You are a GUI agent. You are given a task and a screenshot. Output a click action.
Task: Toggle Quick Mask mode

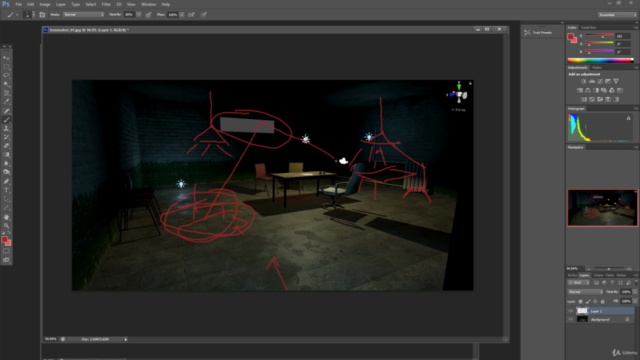[x=6, y=251]
